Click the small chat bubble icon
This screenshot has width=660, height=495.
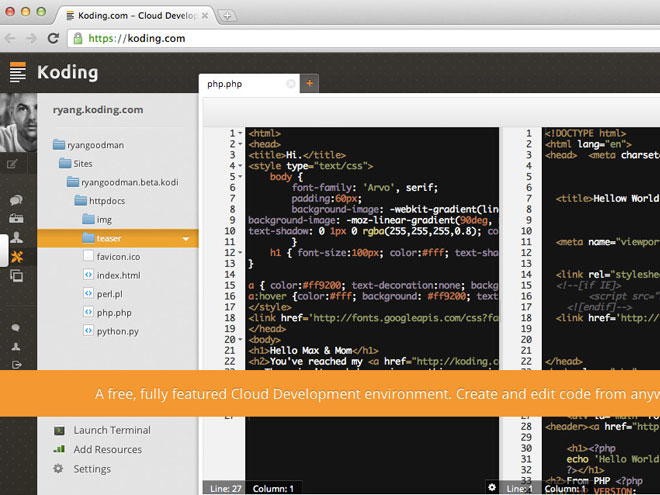[16, 327]
